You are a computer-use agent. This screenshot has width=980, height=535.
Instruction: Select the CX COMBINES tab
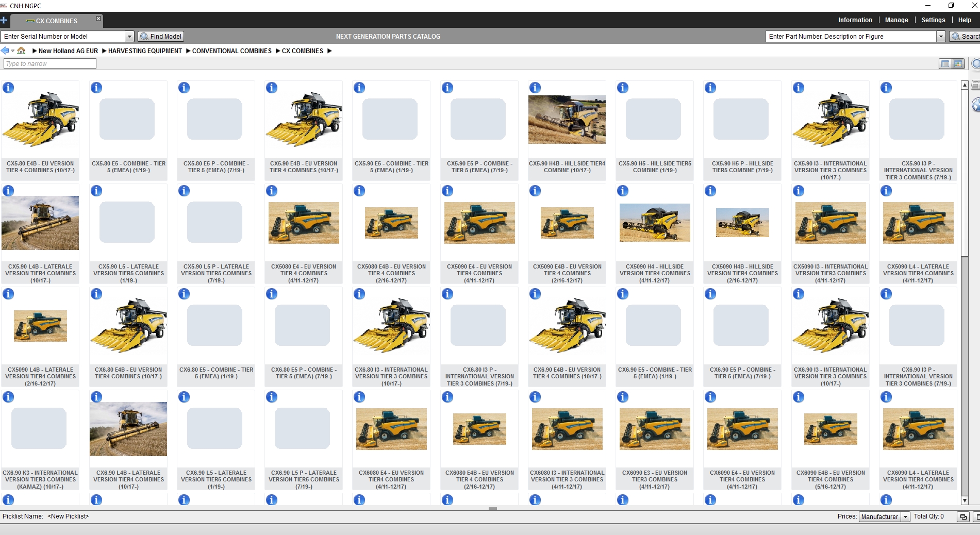(57, 21)
